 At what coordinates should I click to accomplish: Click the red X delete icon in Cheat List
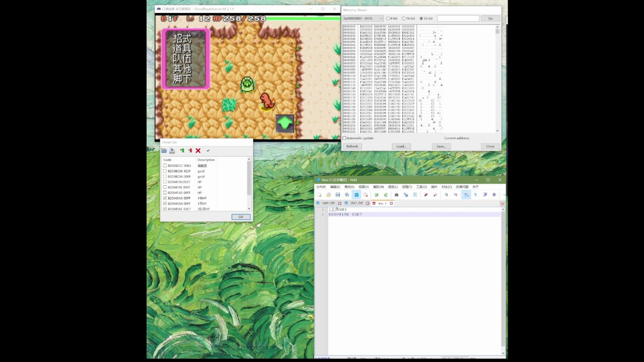[x=198, y=151]
